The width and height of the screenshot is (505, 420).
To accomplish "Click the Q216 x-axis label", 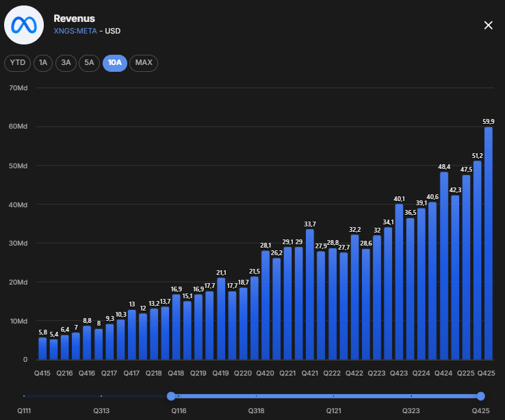I will [65, 373].
